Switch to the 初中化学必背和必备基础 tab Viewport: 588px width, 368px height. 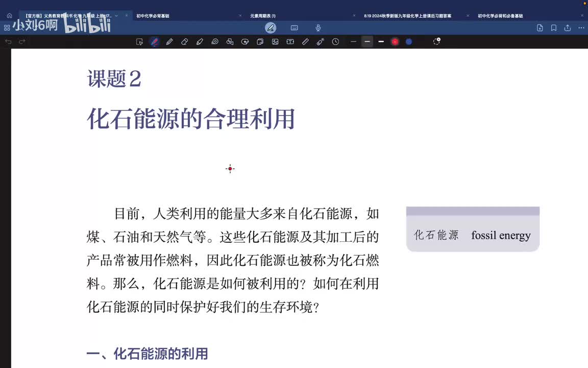pyautogui.click(x=500, y=16)
